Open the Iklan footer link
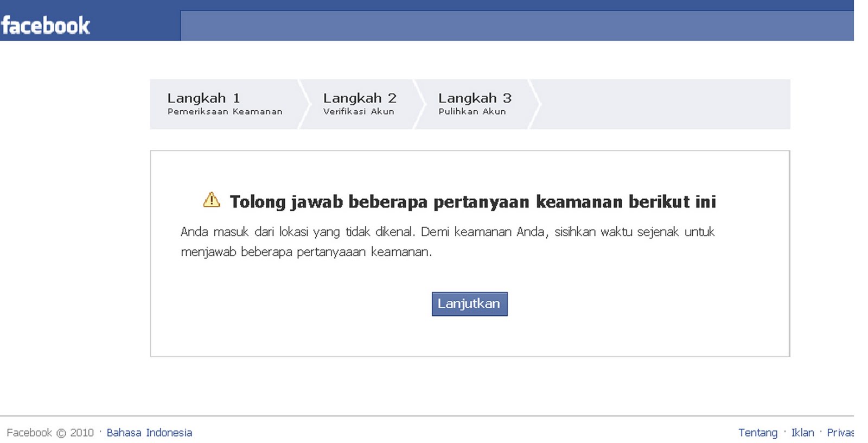The height and width of the screenshot is (443, 868). pyautogui.click(x=802, y=433)
